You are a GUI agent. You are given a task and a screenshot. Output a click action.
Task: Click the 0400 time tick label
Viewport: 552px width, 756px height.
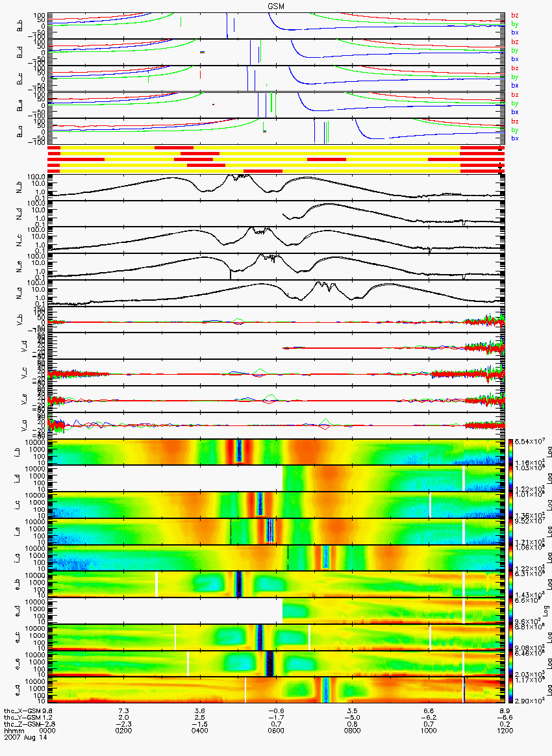click(199, 730)
